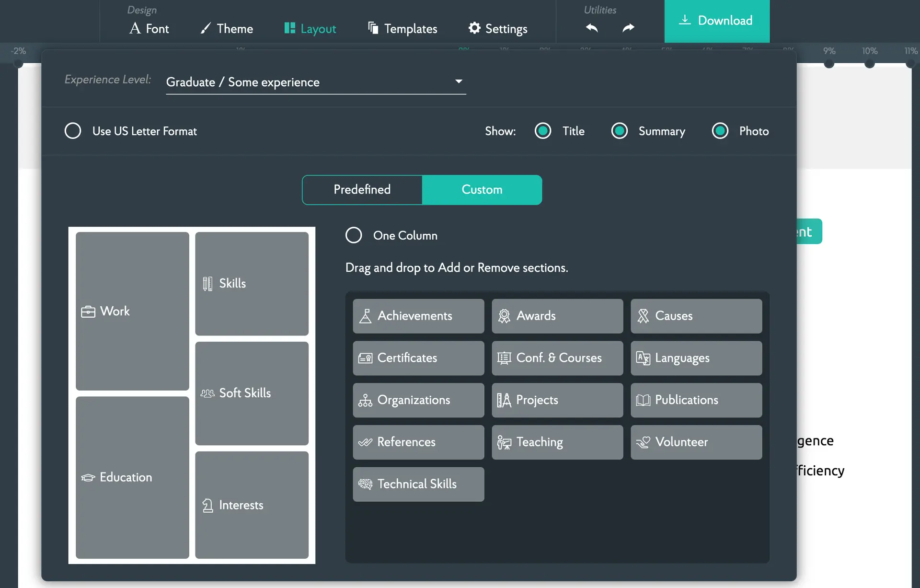Select the One Column radio button

354,235
